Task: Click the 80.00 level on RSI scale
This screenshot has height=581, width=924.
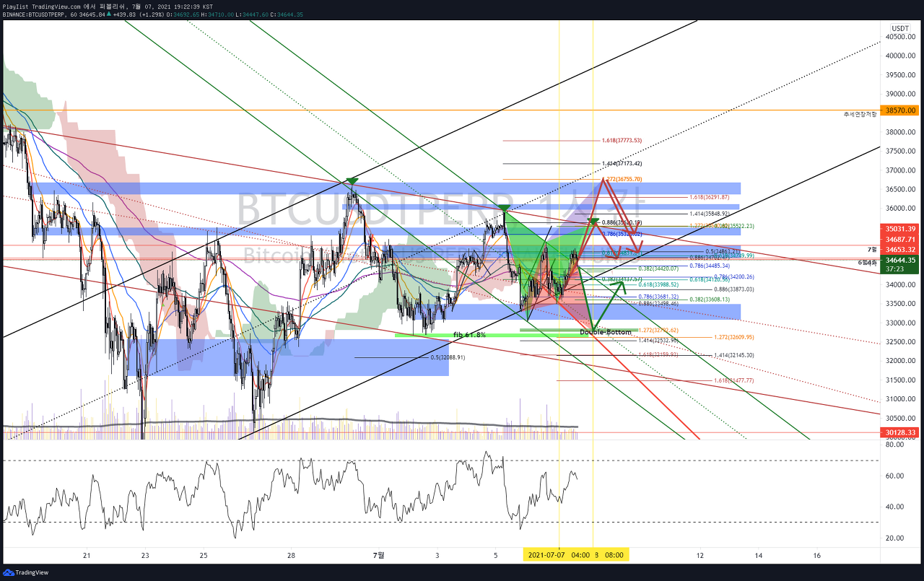Action: 893,445
